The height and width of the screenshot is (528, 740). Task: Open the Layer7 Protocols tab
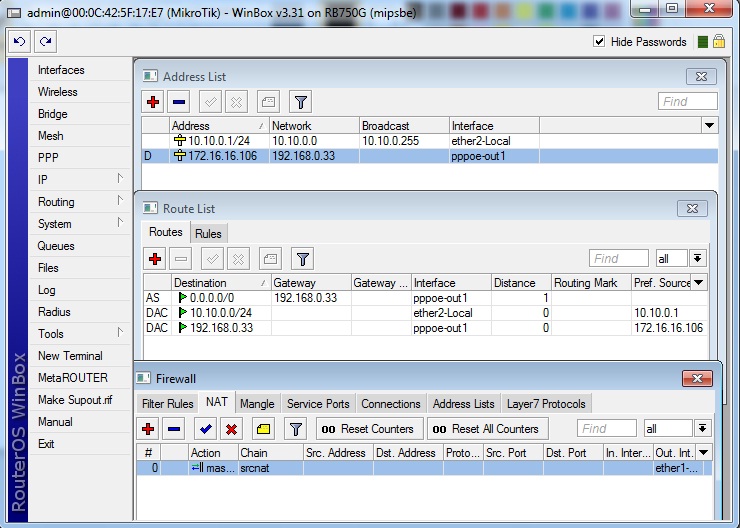(546, 404)
